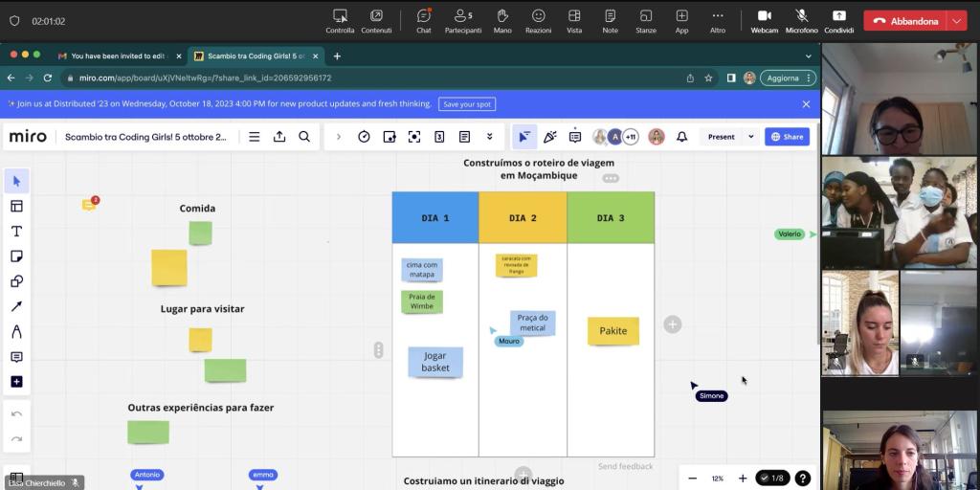The image size is (980, 490).
Task: Open the Miro help question mark
Action: 803,479
